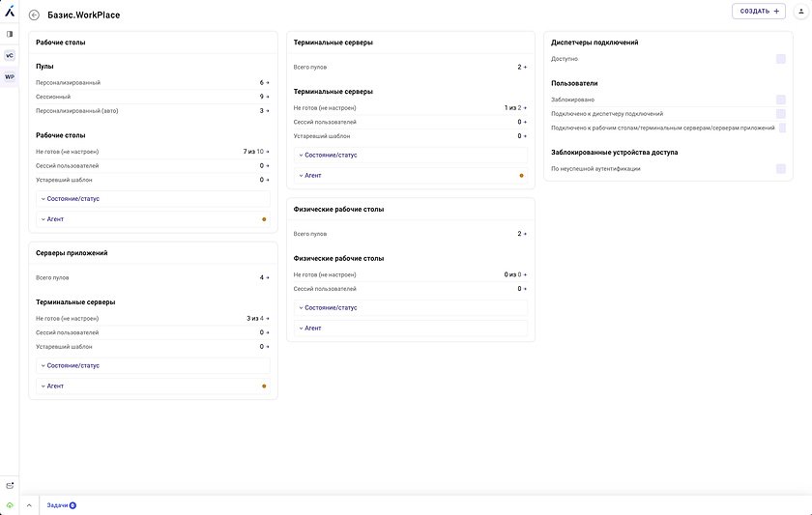This screenshot has height=515, width=812.
Task: Open the user profile icon
Action: click(799, 12)
